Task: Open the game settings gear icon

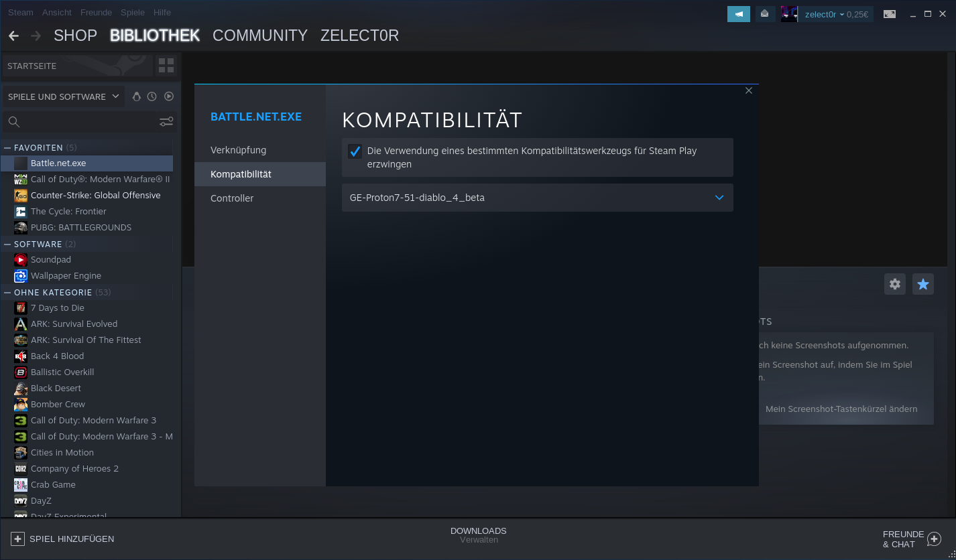Action: coord(895,284)
